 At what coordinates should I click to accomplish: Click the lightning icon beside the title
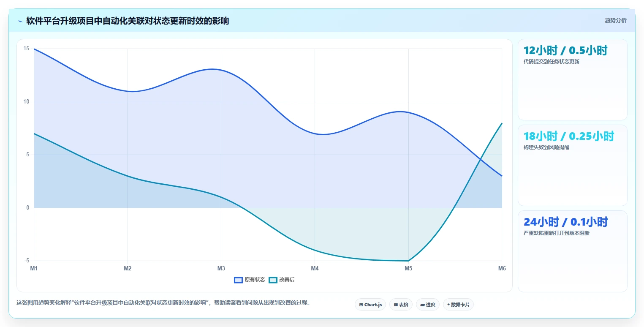click(20, 21)
